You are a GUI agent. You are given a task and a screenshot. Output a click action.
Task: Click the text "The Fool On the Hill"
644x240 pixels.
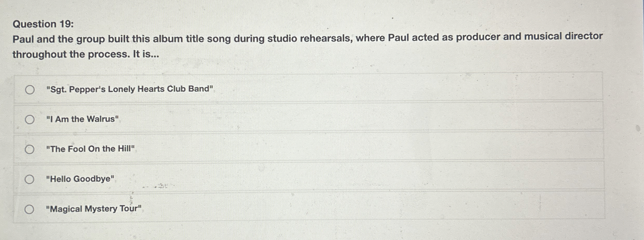click(x=91, y=149)
